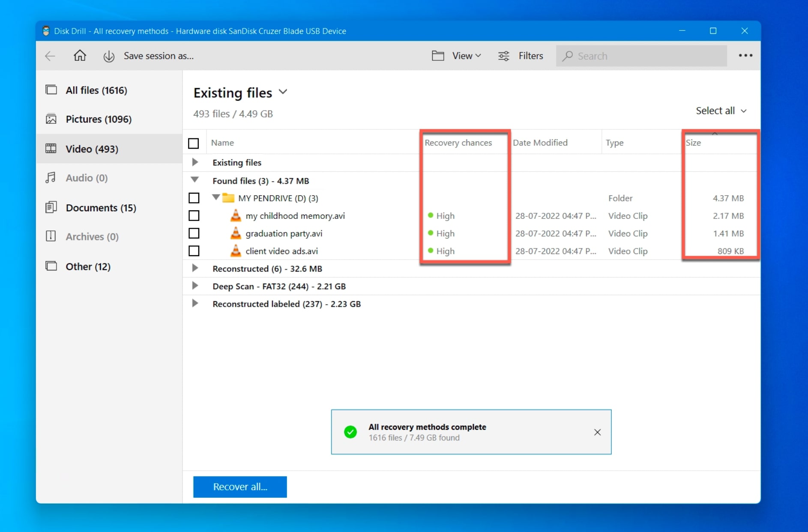Select Audio (0) category
808x532 pixels.
click(x=87, y=177)
